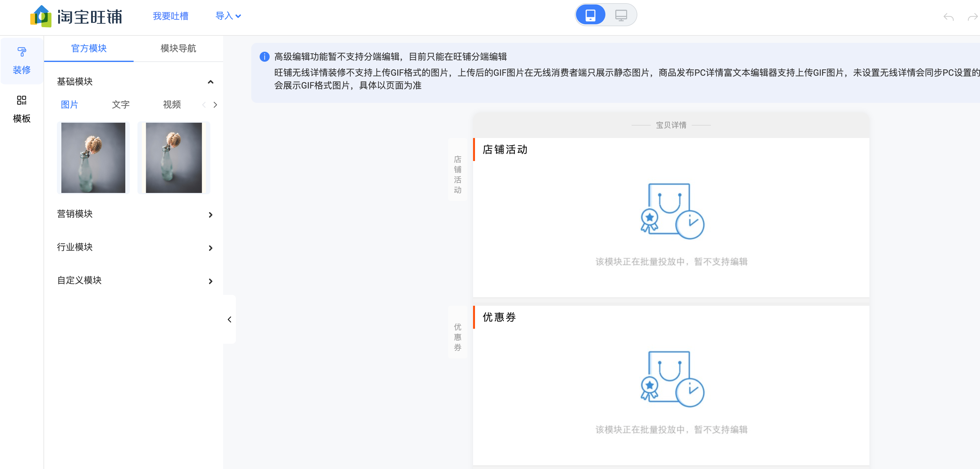
Task: Click the 店铺活动 batch-deploy notice text
Action: (x=671, y=262)
